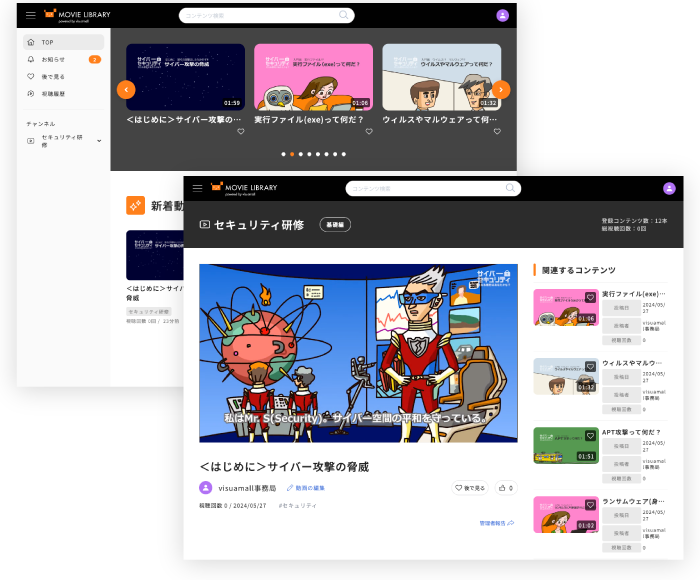700x580 pixels.
Task: Select first carousel pagination dot
Action: coord(283,154)
